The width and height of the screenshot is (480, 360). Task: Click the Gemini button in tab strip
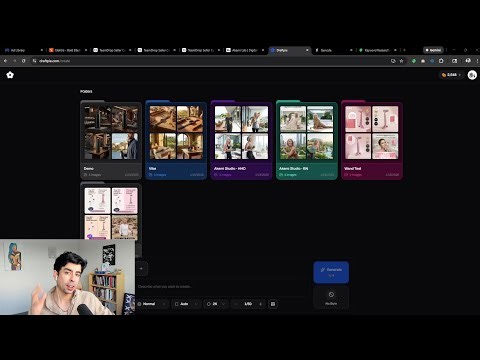(x=433, y=50)
